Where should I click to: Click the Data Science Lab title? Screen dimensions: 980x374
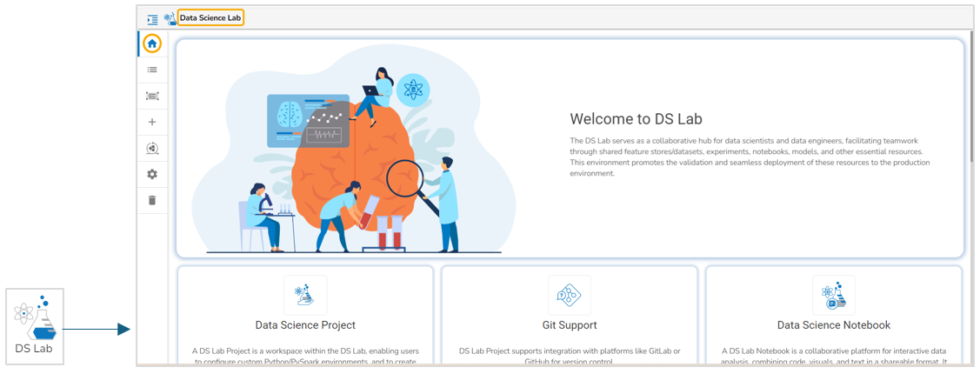pyautogui.click(x=210, y=18)
